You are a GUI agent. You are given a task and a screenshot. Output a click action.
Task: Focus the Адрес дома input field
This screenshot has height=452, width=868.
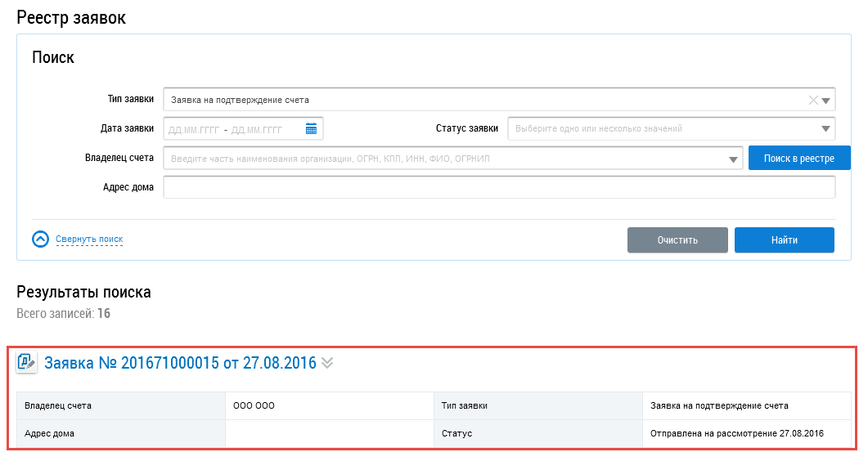(x=499, y=187)
